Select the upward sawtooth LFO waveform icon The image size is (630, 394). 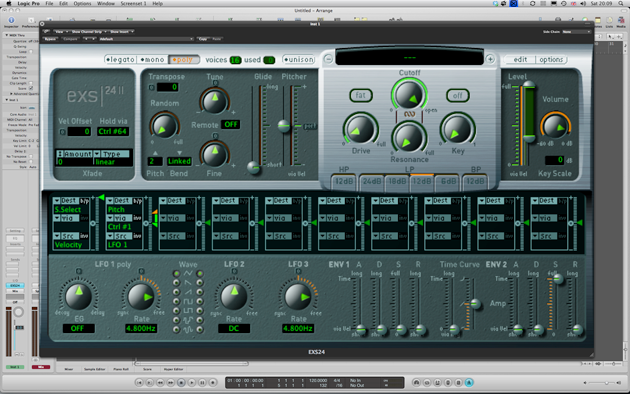(188, 292)
